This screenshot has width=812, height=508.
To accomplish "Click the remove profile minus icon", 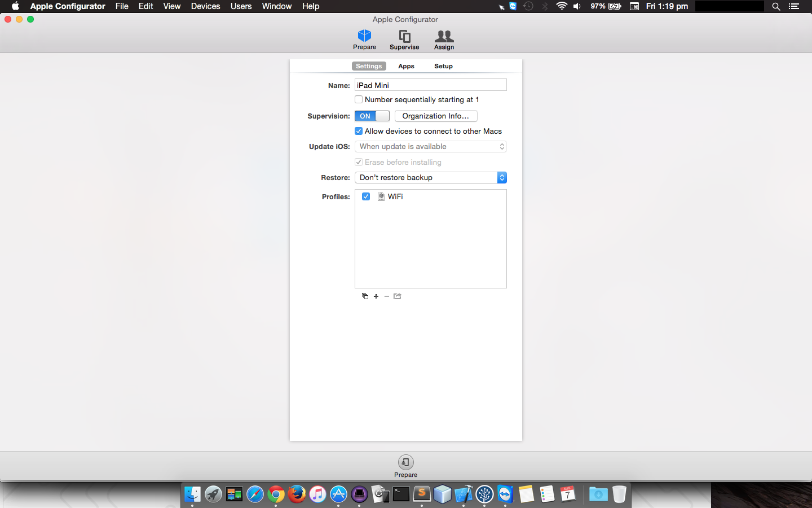I will pos(387,296).
